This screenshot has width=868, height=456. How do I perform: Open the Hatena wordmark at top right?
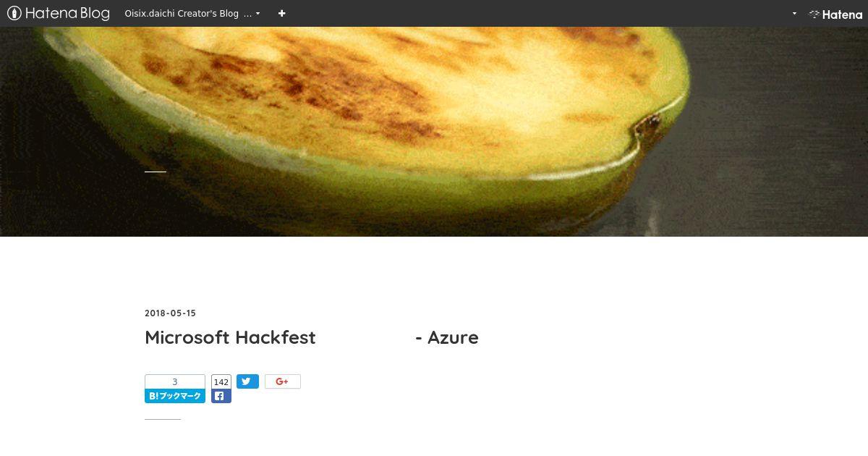click(x=842, y=14)
